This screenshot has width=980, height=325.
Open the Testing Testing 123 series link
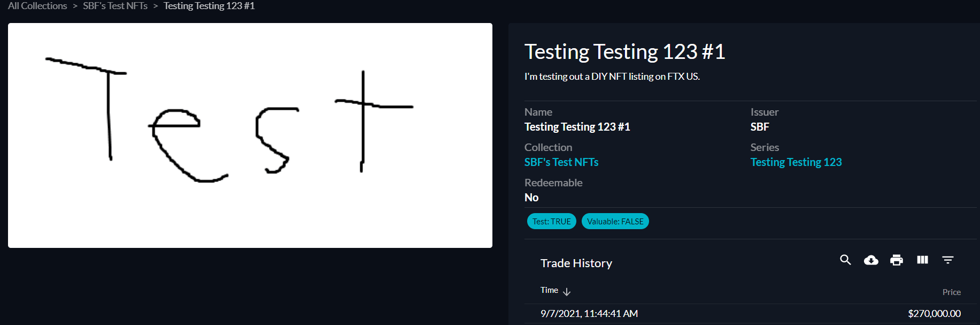click(796, 162)
